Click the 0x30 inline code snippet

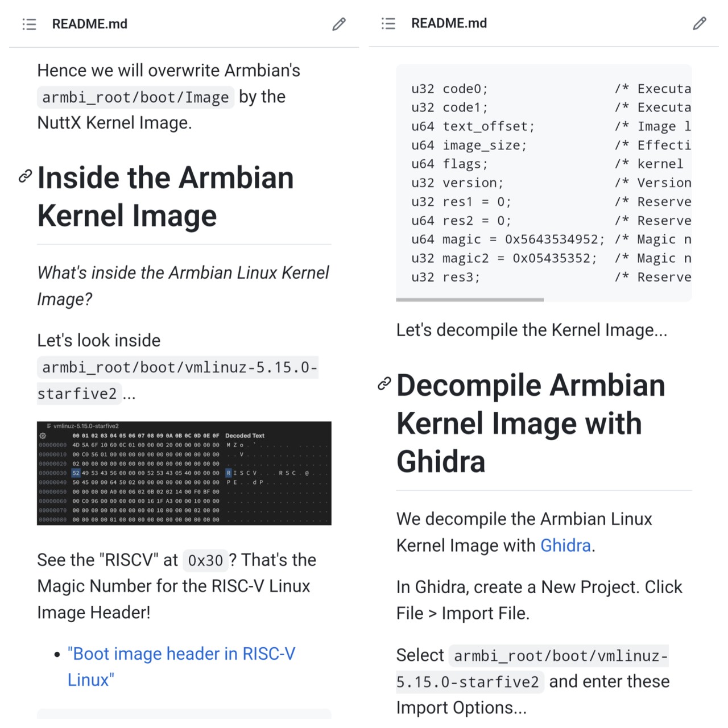205,561
